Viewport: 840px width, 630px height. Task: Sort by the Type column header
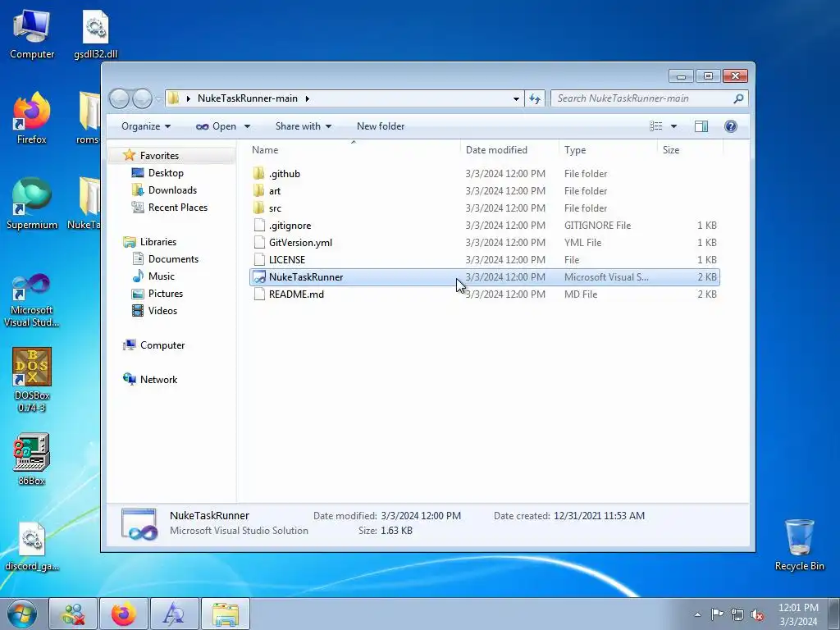pos(608,150)
